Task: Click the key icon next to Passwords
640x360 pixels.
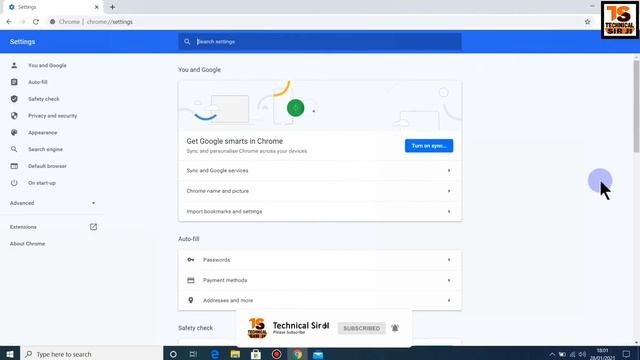Action: click(191, 260)
